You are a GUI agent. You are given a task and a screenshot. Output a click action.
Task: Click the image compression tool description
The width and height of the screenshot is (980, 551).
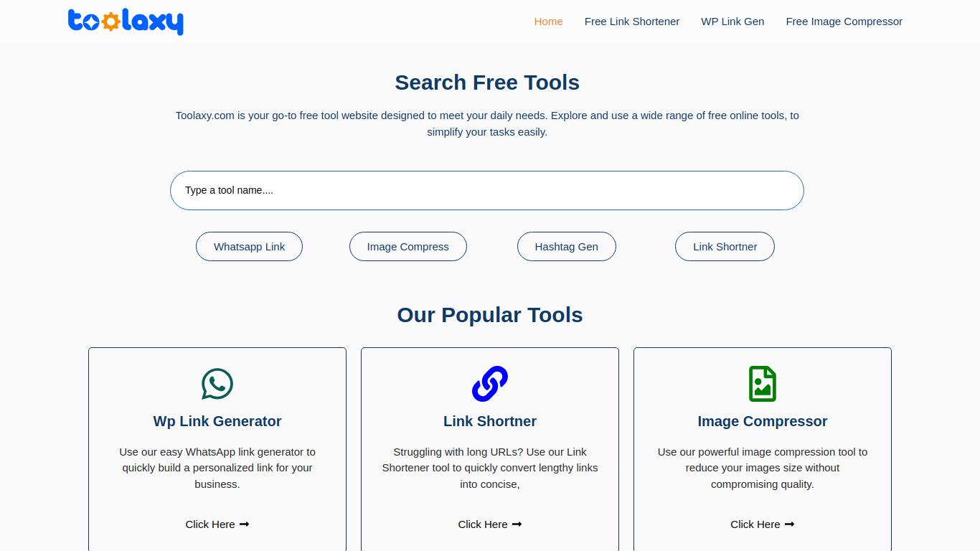point(763,468)
